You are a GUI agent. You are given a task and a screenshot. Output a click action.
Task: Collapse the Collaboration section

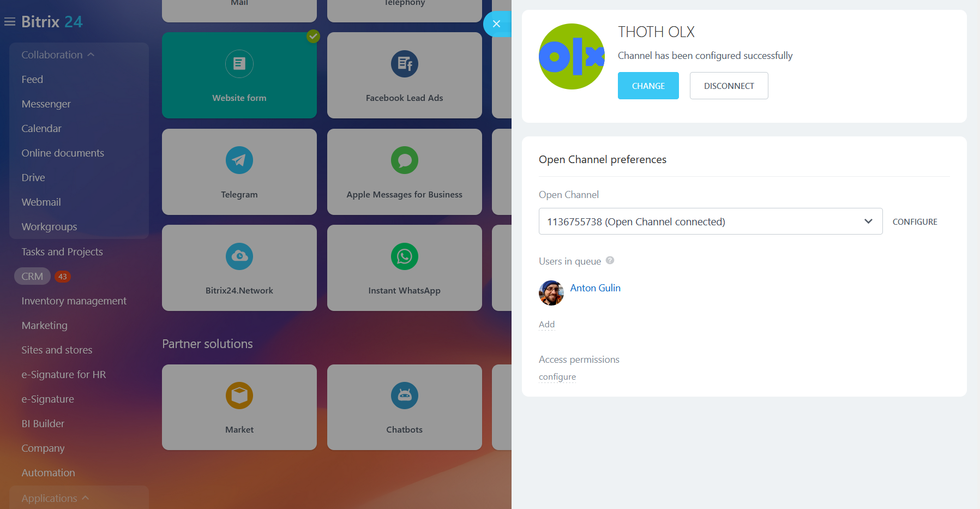coord(58,55)
